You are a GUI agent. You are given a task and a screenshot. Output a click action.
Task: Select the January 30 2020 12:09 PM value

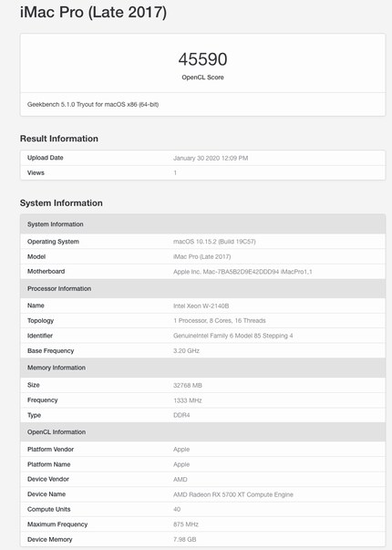(211, 158)
